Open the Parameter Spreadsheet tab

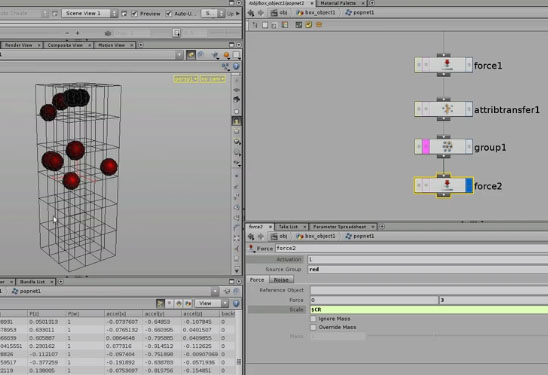point(340,227)
